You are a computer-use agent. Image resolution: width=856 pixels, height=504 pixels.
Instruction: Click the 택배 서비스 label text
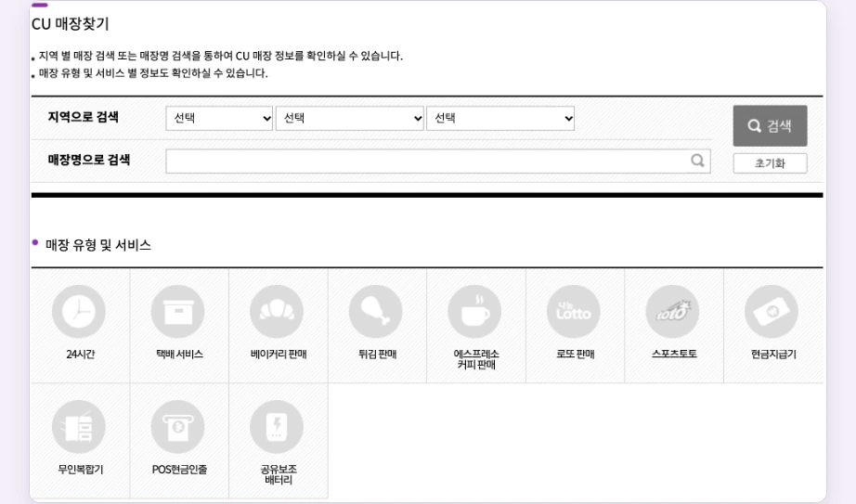click(x=179, y=354)
